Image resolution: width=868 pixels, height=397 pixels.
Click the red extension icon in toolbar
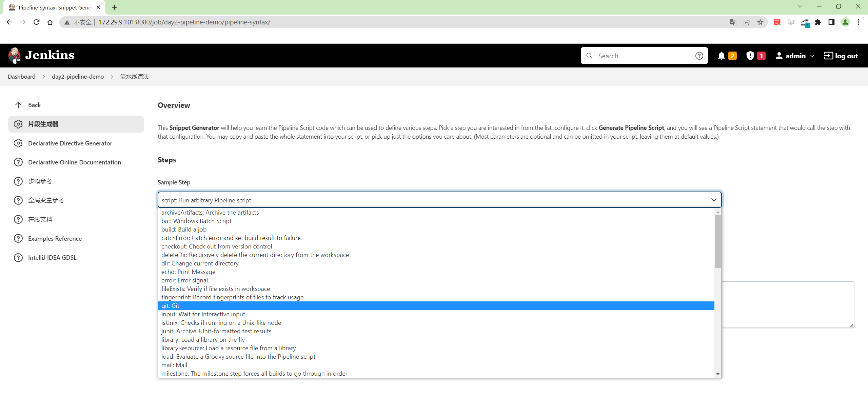[777, 22]
